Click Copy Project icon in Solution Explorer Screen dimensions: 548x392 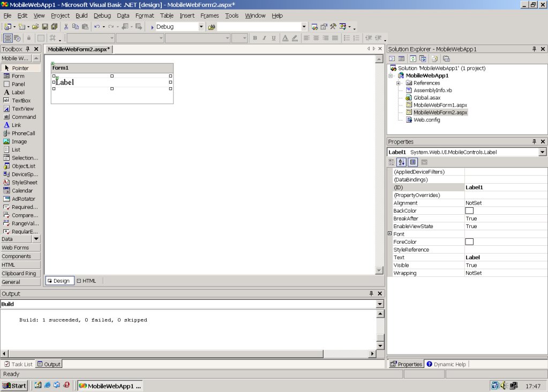pos(423,59)
